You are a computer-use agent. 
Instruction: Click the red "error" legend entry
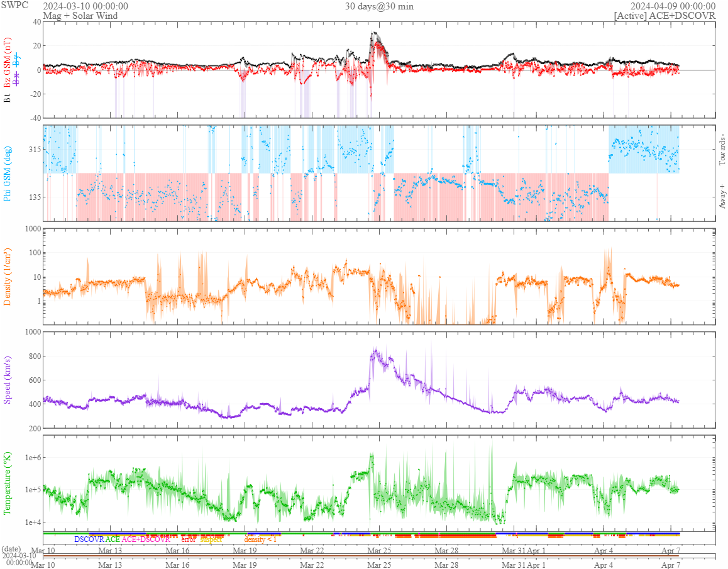point(189,539)
